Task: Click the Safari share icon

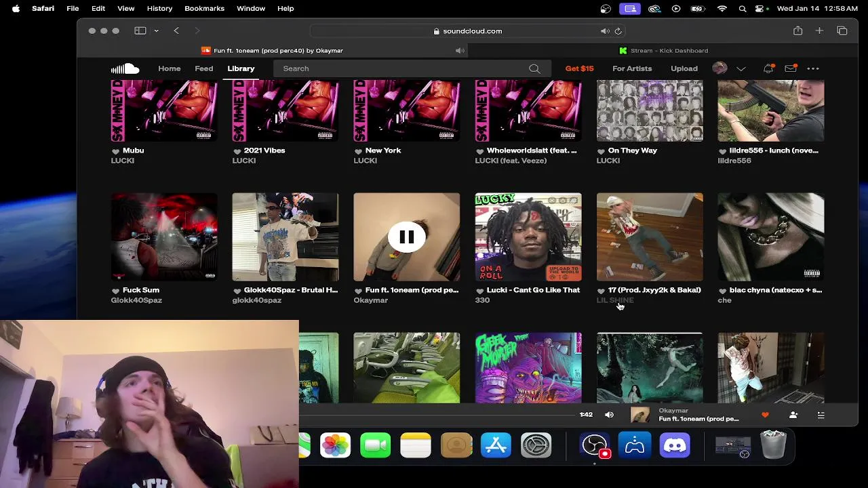Action: [797, 30]
